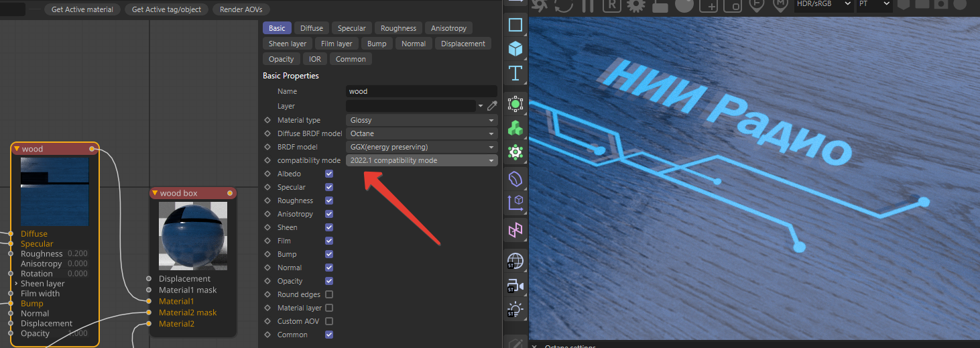Select the Text spline tool icon
The image size is (980, 348).
515,73
